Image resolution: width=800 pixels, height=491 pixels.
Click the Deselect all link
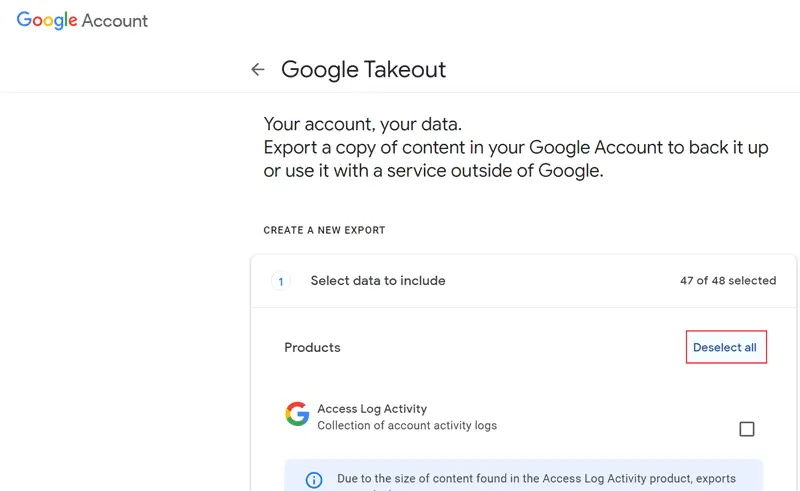coord(725,347)
